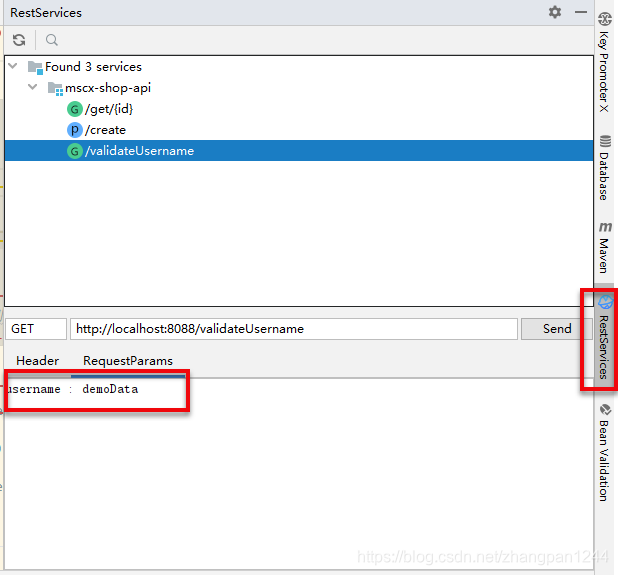
Task: Switch to the RequestParams tab
Action: pos(128,361)
